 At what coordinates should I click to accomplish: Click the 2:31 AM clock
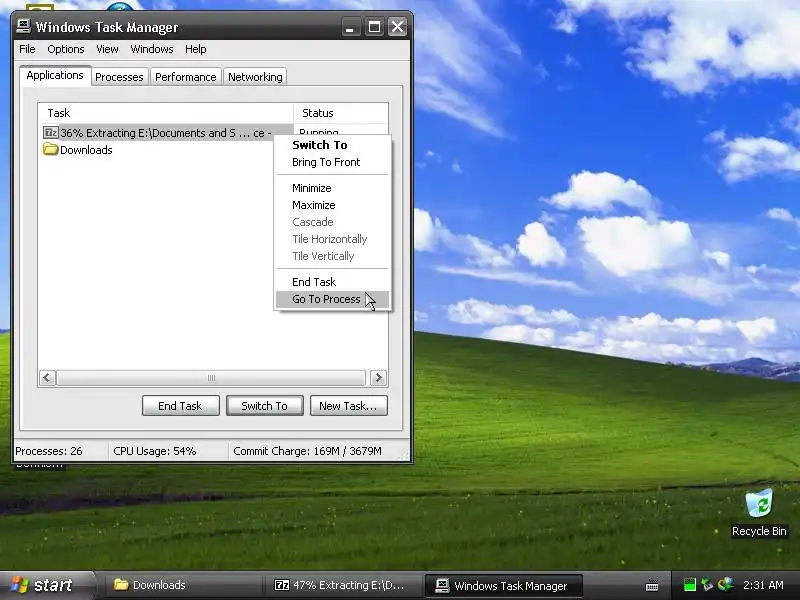tap(763, 585)
